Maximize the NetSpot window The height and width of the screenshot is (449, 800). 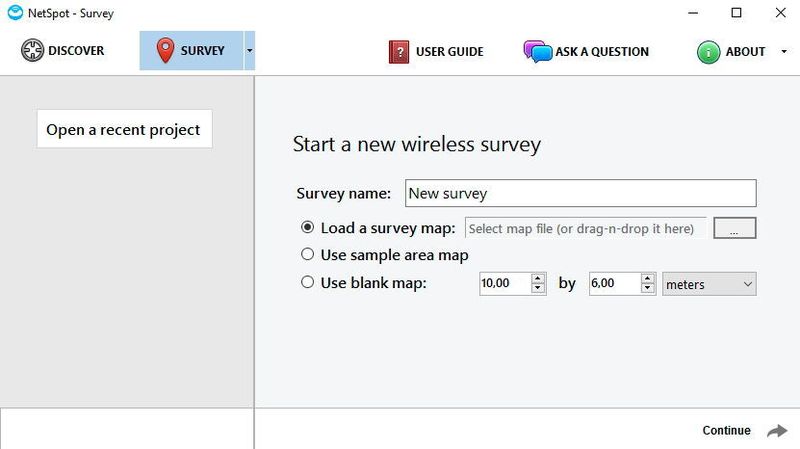pos(736,13)
